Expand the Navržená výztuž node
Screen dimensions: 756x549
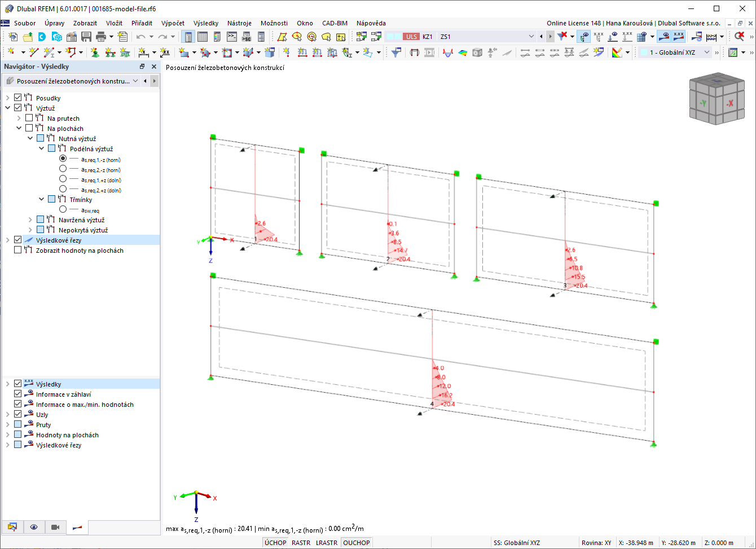(30, 220)
